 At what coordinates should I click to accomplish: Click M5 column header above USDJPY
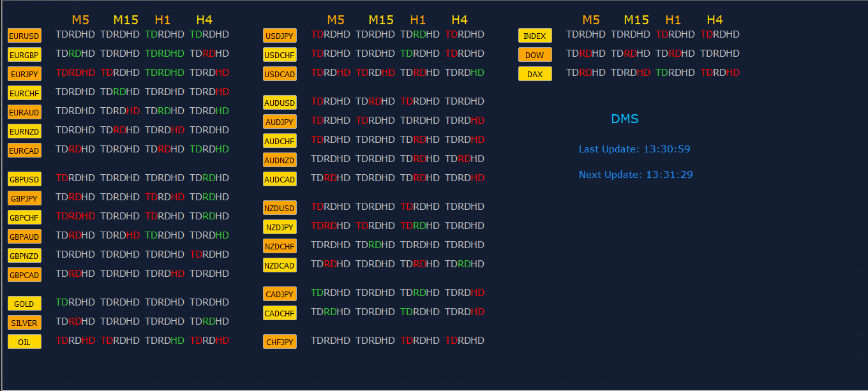[x=336, y=20]
